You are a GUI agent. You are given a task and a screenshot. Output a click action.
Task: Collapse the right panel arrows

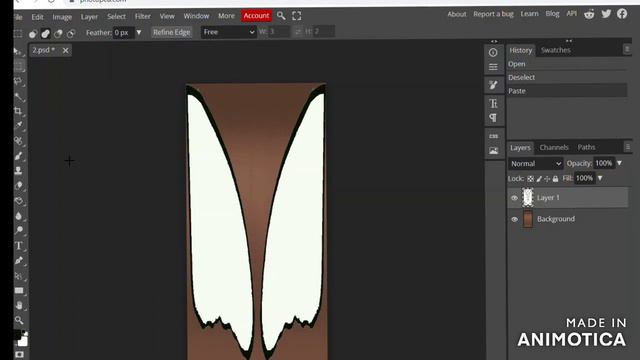pos(569,41)
